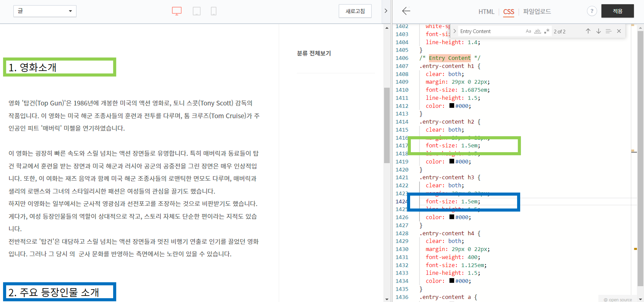
Task: Open the 파일업로드 tab
Action: [537, 12]
